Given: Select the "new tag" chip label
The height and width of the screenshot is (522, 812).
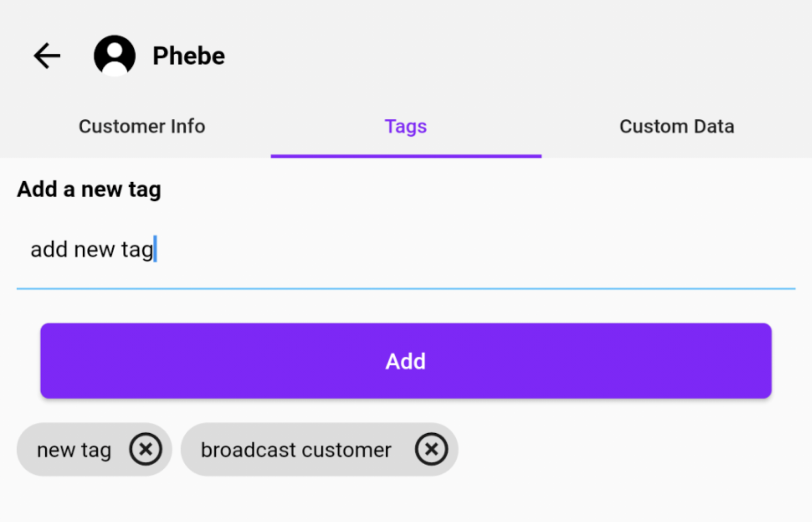Looking at the screenshot, I should point(74,450).
